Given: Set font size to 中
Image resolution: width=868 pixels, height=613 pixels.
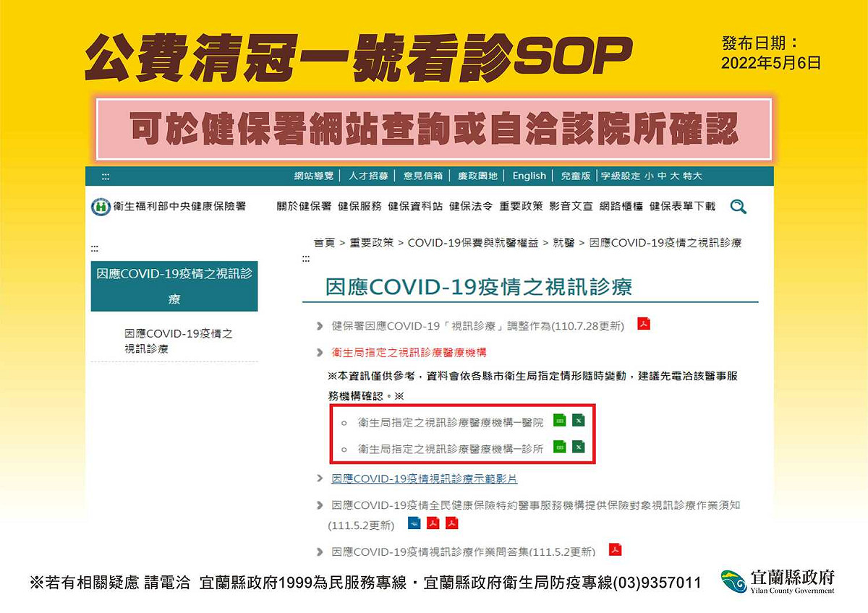Looking at the screenshot, I should pos(663,176).
